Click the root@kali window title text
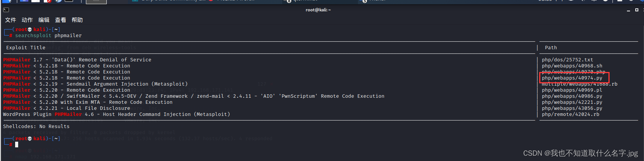Image resolution: width=644 pixels, height=161 pixels. point(318,10)
